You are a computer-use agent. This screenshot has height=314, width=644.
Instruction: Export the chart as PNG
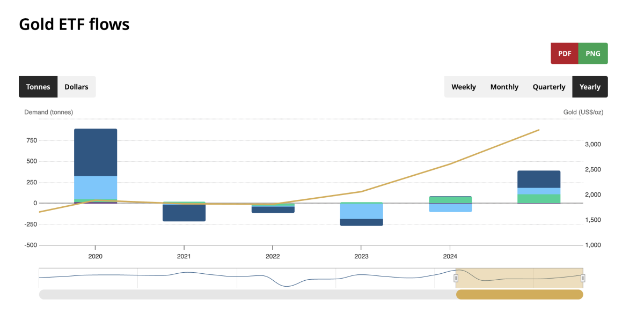[x=592, y=53]
